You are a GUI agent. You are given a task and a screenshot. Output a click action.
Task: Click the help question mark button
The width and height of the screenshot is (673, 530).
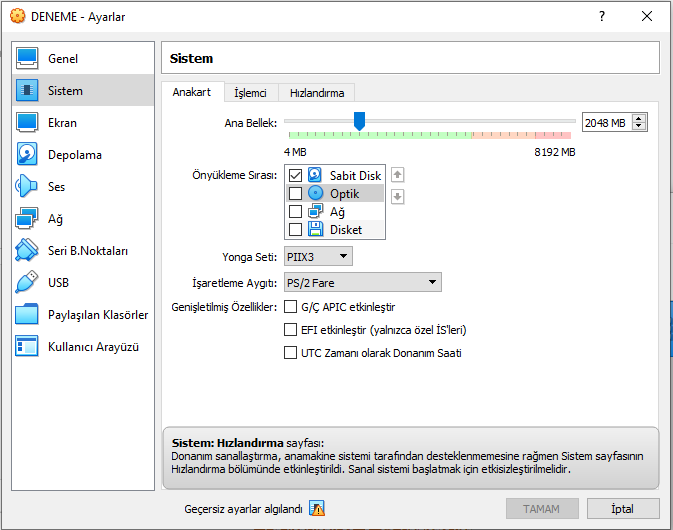(x=602, y=16)
